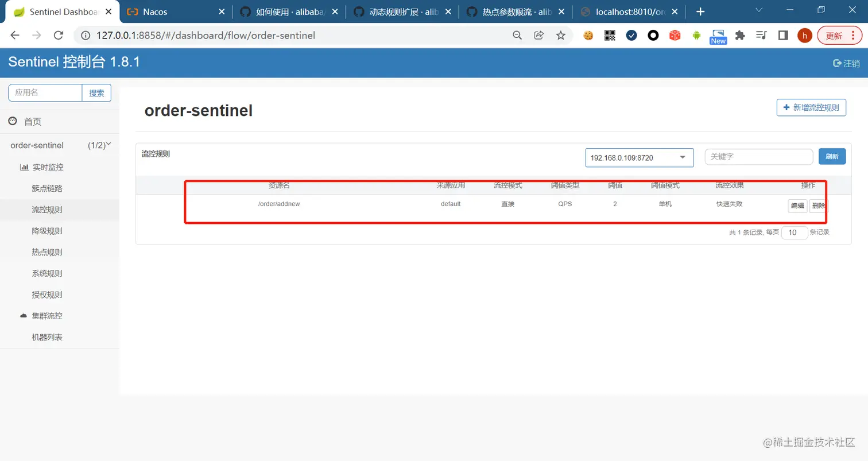Click the blue checkmark extension icon
Viewport: 868px width, 461px height.
[x=631, y=36]
